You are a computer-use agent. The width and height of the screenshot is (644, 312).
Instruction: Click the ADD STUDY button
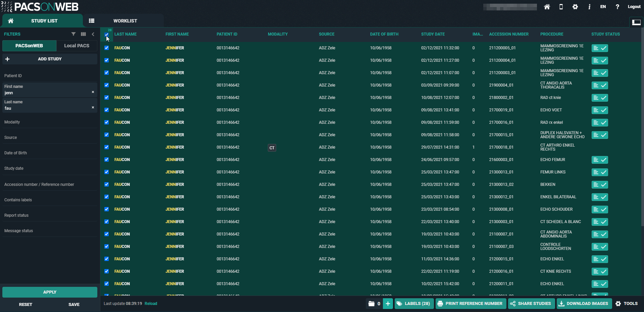tap(50, 59)
